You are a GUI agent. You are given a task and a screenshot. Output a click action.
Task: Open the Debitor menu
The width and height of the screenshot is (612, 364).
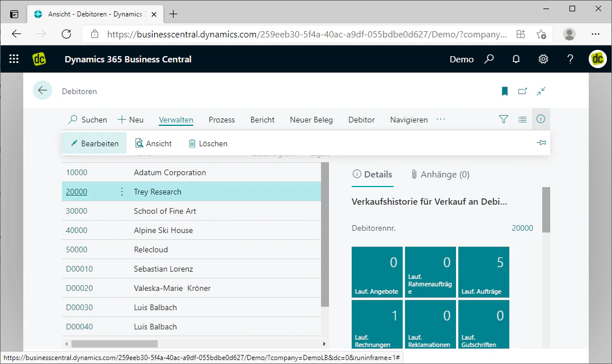click(x=361, y=120)
